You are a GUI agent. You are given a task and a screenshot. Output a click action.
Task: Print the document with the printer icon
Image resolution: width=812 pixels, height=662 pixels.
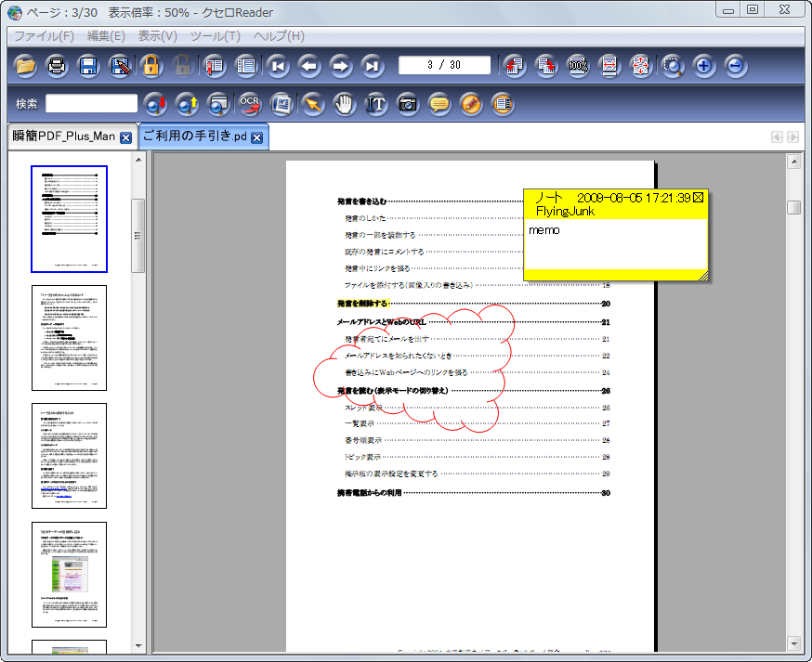pyautogui.click(x=57, y=66)
